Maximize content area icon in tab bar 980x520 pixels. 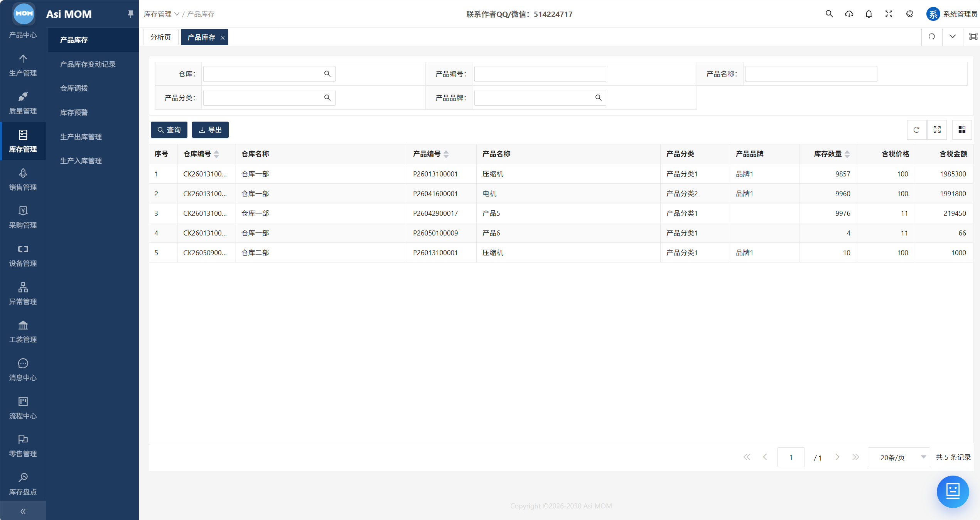[973, 37]
